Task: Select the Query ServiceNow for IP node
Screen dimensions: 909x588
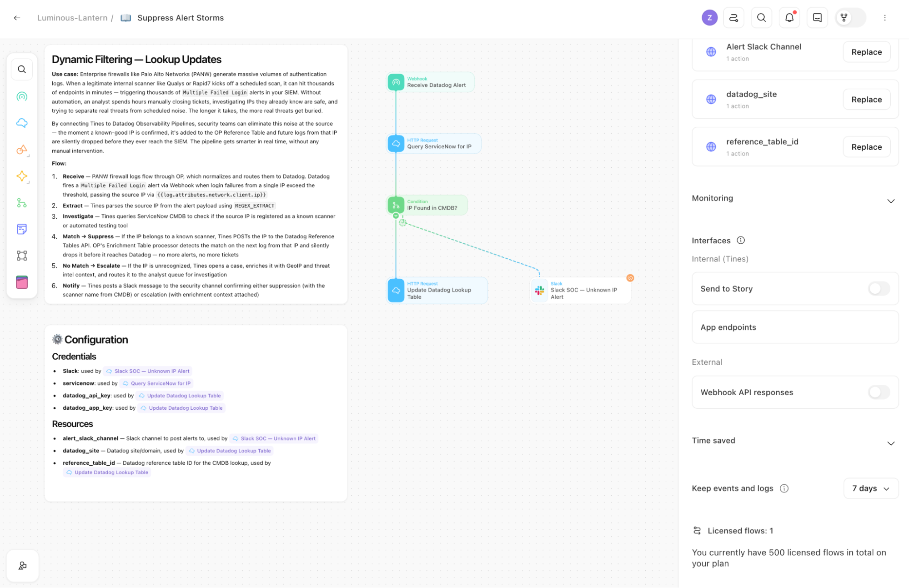Action: [x=433, y=144]
